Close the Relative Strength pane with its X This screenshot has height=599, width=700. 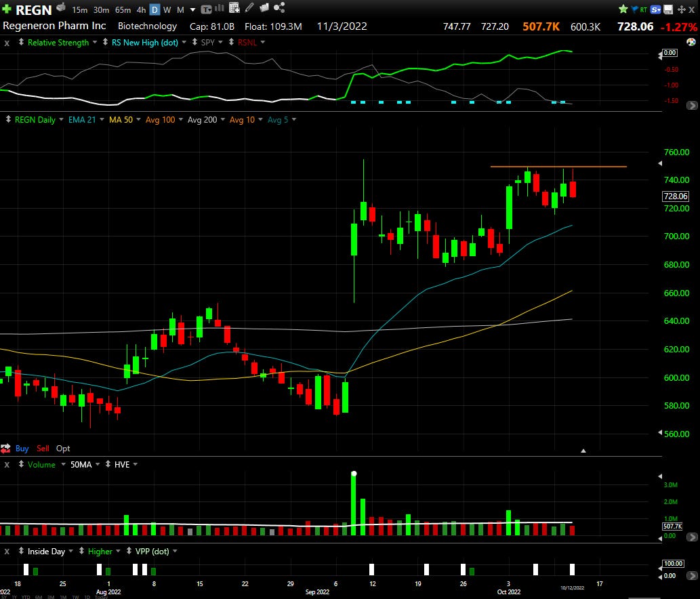(7, 43)
